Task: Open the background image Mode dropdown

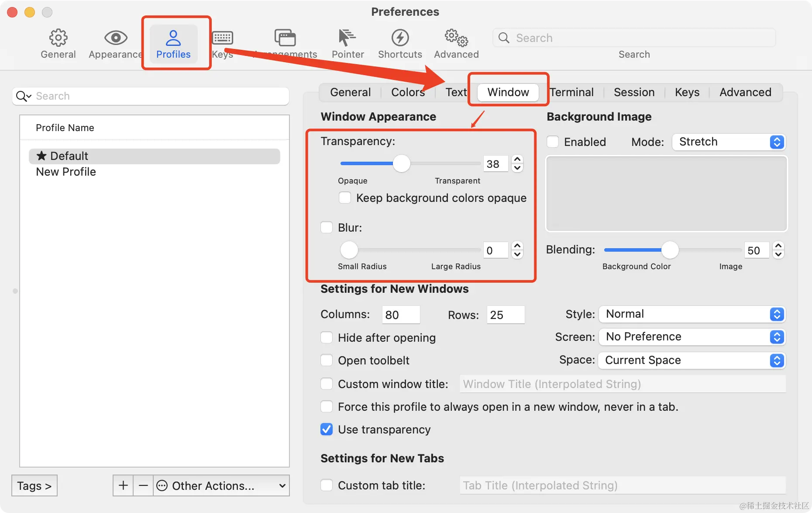Action: 729,142
